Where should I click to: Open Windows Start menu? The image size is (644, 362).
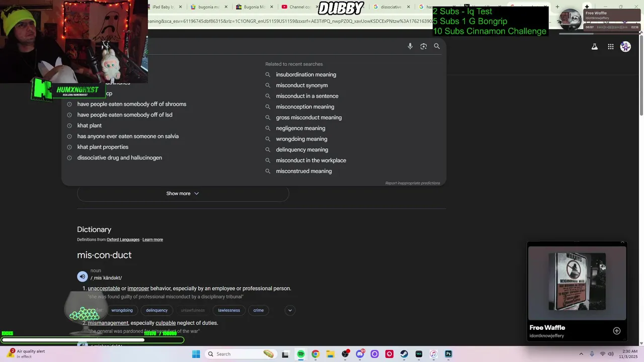point(196,354)
